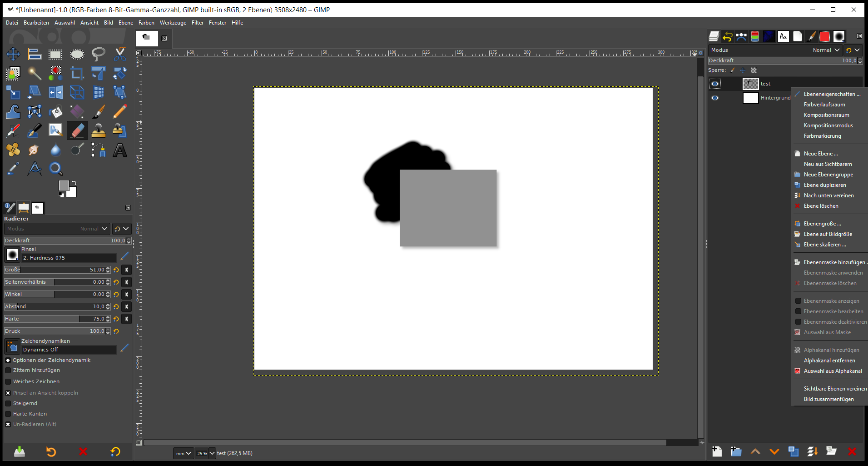Enable the Harte Kanten checkbox

click(x=8, y=414)
